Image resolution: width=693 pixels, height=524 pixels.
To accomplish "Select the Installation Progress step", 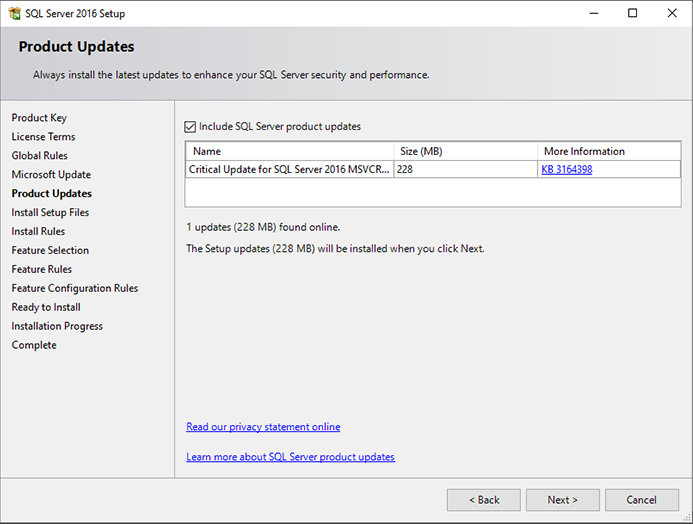I will click(x=57, y=326).
